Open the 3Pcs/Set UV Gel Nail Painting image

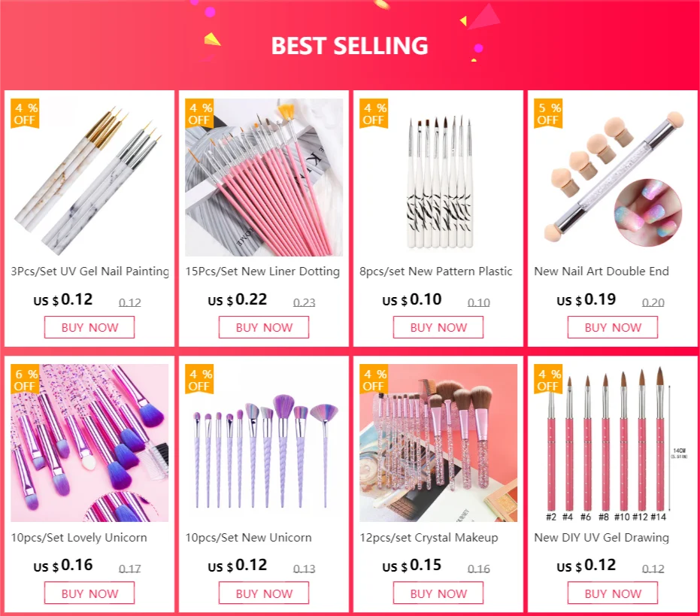tap(89, 178)
